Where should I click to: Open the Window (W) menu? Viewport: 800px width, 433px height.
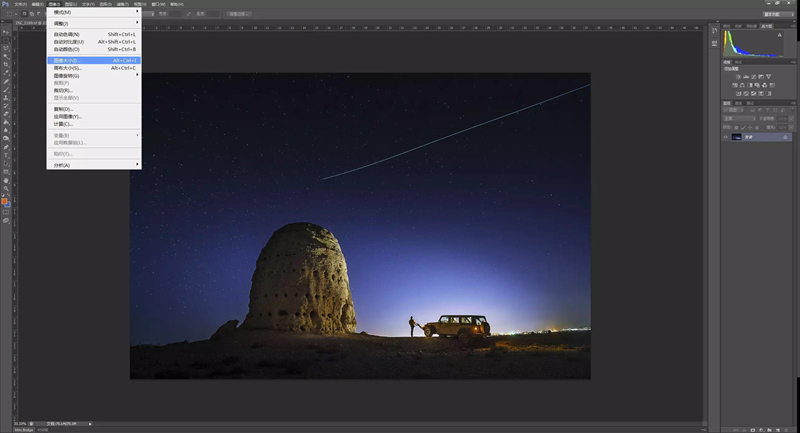tap(156, 4)
